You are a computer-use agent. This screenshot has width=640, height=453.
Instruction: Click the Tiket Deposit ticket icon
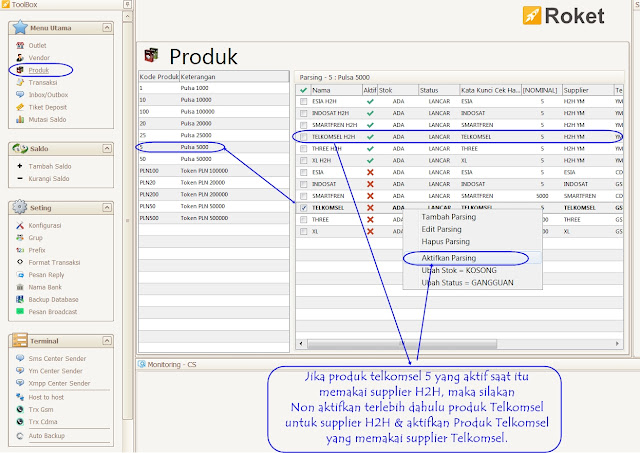20,107
